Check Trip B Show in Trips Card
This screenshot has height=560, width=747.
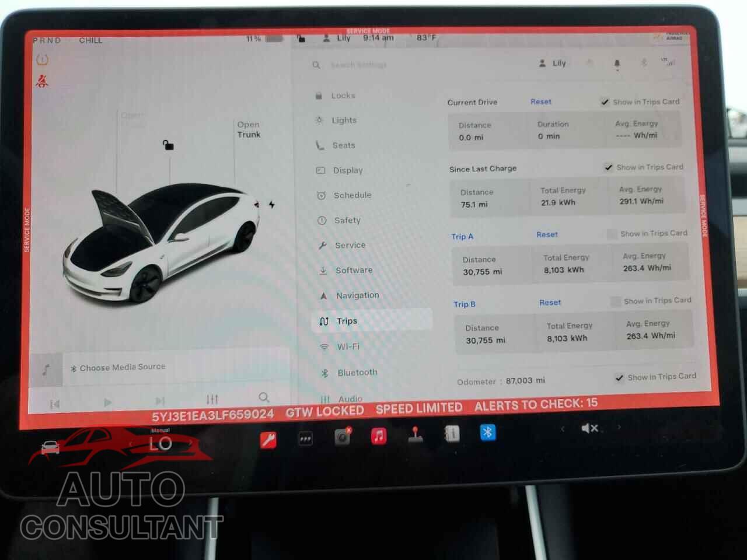[615, 302]
